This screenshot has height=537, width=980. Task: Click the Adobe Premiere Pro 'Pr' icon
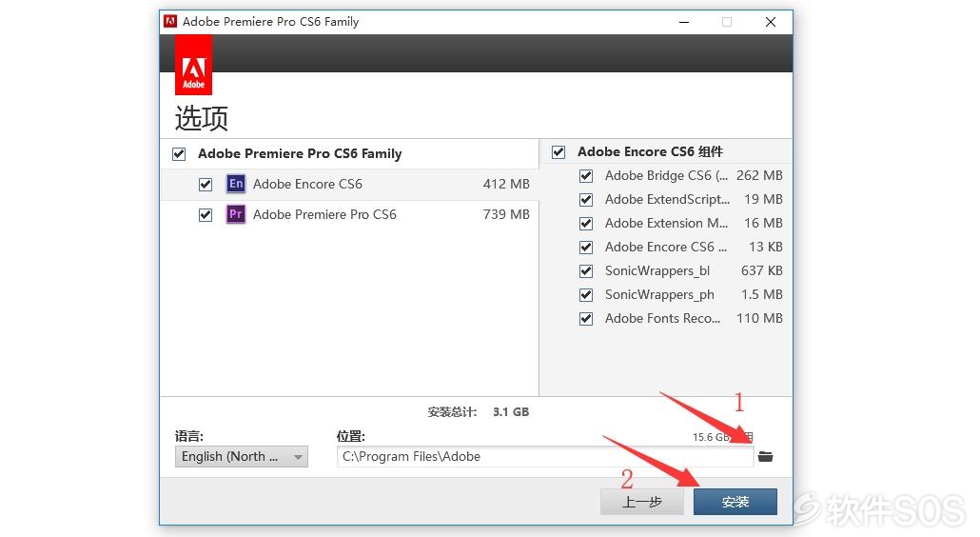236,214
